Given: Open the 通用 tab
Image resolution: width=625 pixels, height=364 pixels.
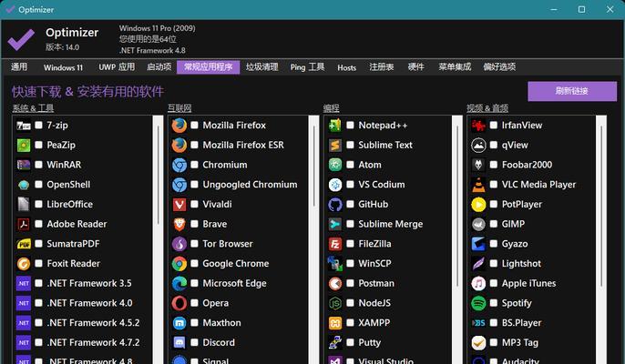Looking at the screenshot, I should 19,67.
